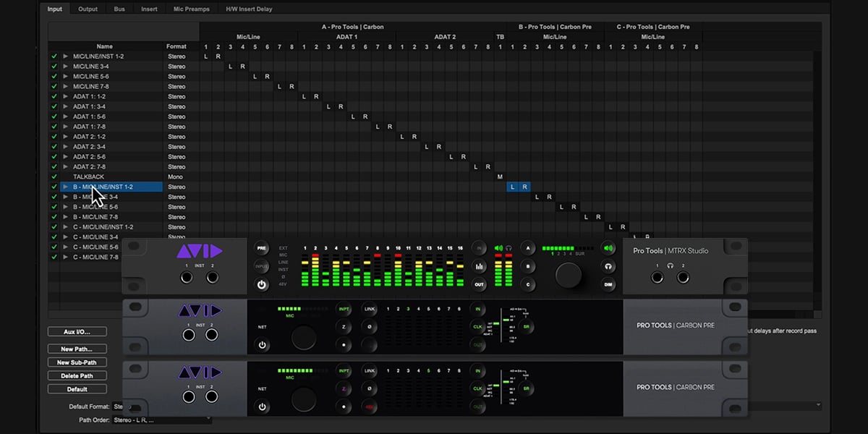Screen dimensions: 868x434
Task: Select the Input tab
Action: point(55,9)
